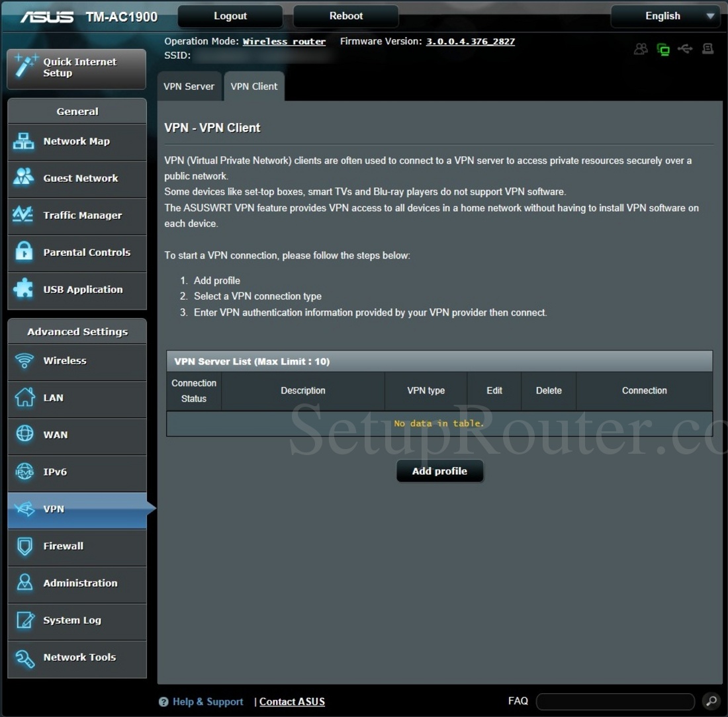The height and width of the screenshot is (717, 728).
Task: Click the WAN globe icon
Action: (x=24, y=433)
